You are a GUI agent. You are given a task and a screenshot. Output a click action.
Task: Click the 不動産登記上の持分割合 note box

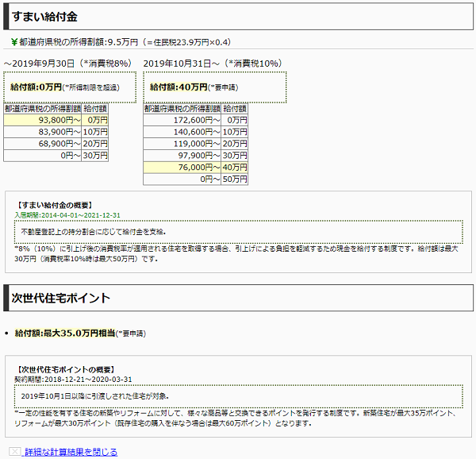239,232
